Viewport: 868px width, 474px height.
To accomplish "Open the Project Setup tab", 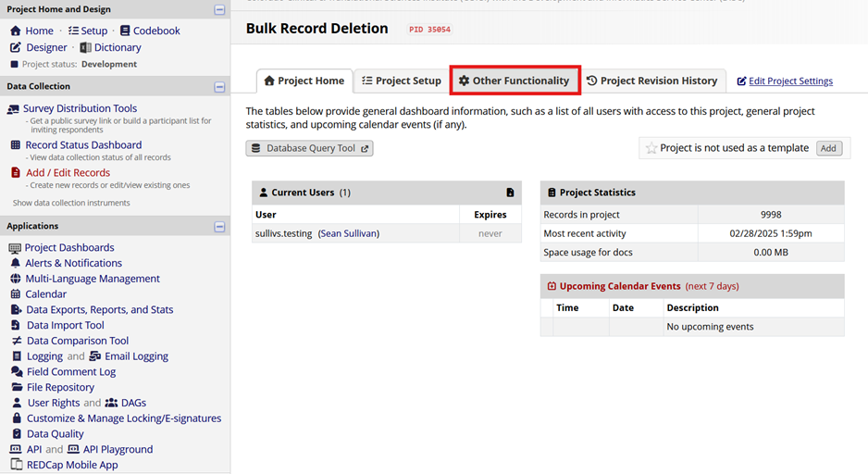I will (x=401, y=81).
